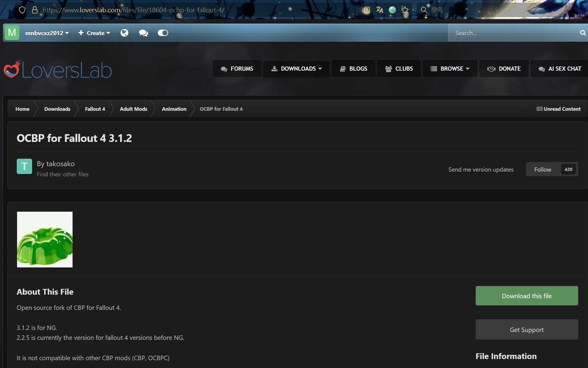The image size is (588, 368).
Task: Click the shield tracking protection icon
Action: 22,10
